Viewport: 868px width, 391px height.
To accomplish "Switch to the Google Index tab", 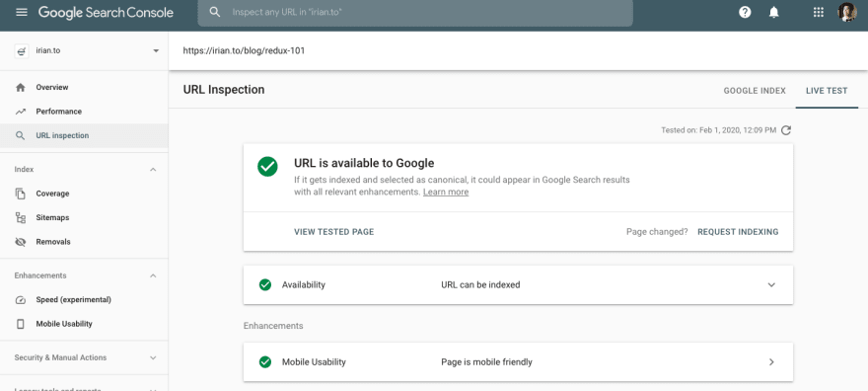I will (x=755, y=91).
